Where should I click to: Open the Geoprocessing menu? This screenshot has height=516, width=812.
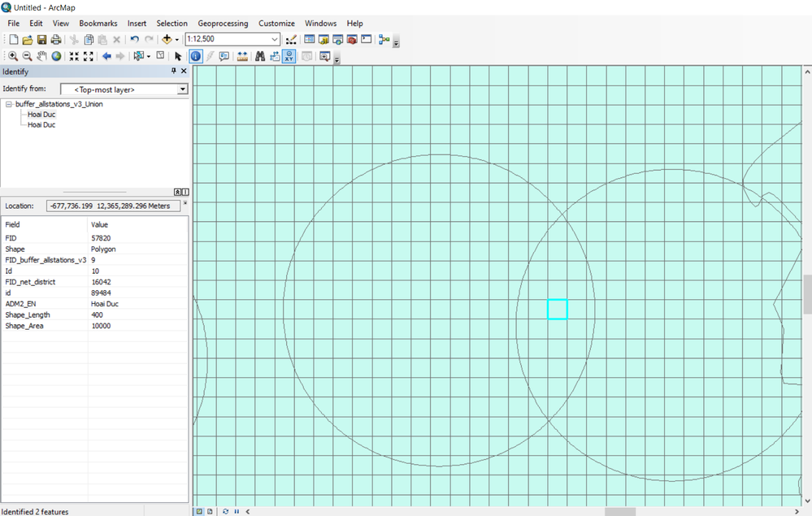223,24
